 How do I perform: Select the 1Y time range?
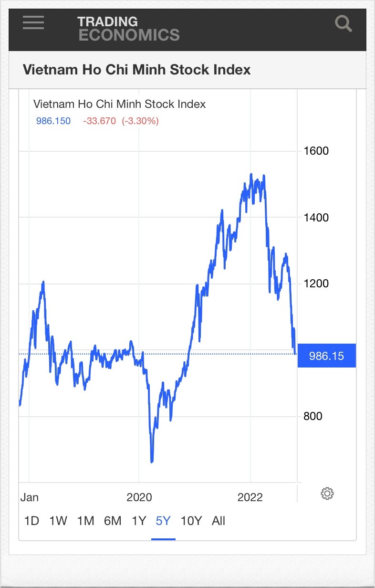coord(139,521)
